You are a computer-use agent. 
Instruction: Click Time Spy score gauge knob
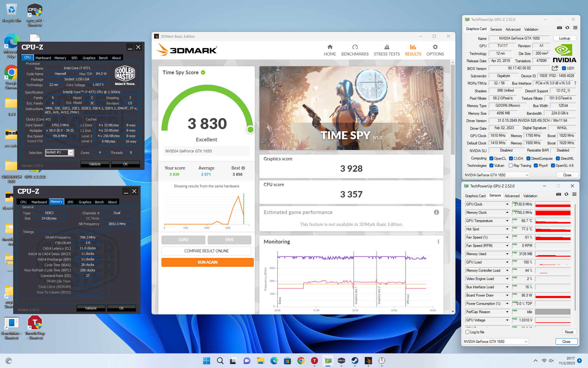pos(250,130)
